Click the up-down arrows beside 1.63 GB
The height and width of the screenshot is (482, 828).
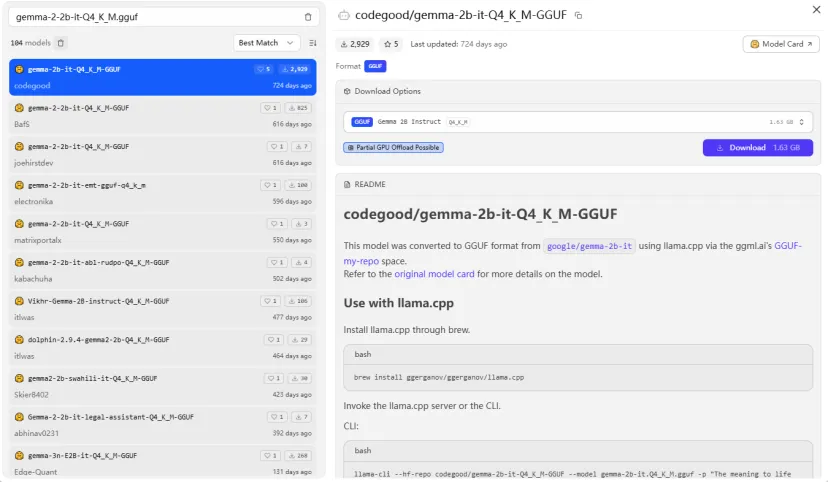point(802,122)
